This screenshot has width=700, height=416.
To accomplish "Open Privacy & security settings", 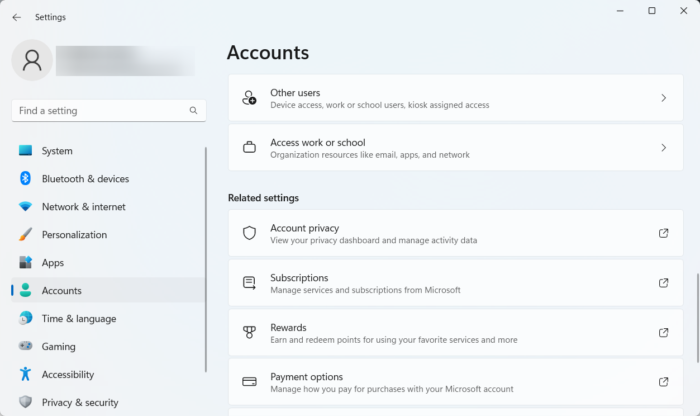I will 80,402.
